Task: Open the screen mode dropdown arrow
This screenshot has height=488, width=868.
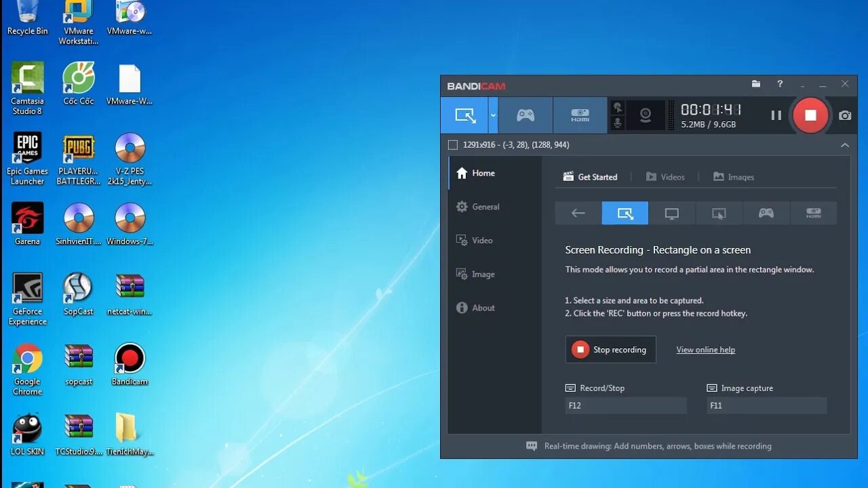Action: 493,115
